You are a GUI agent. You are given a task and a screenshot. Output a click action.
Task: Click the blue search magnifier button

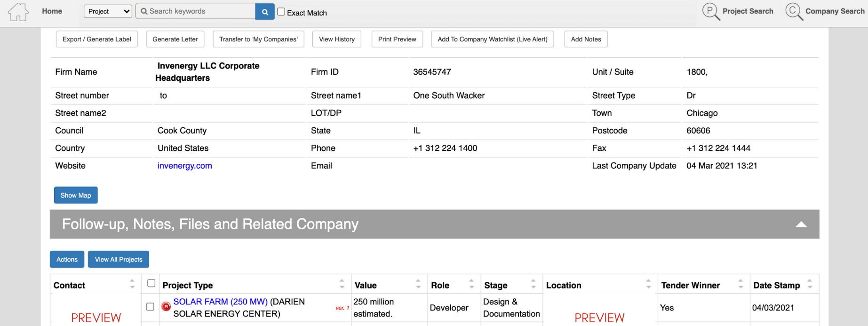(x=265, y=12)
